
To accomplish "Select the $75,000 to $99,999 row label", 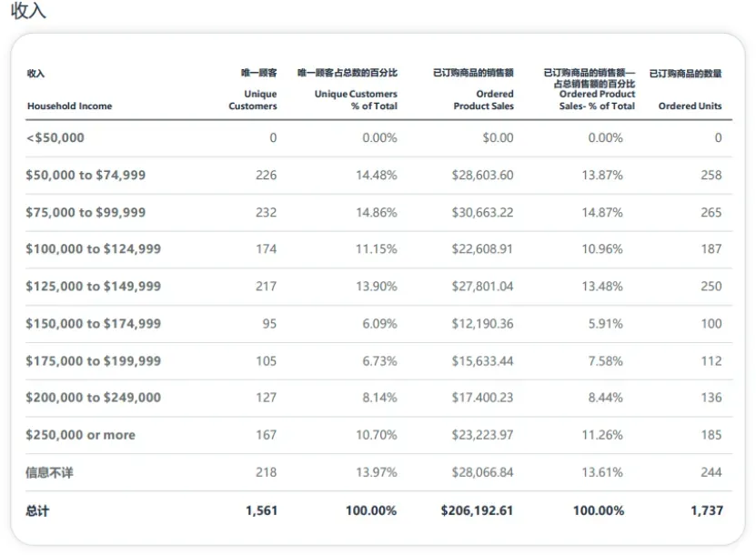I will [86, 212].
